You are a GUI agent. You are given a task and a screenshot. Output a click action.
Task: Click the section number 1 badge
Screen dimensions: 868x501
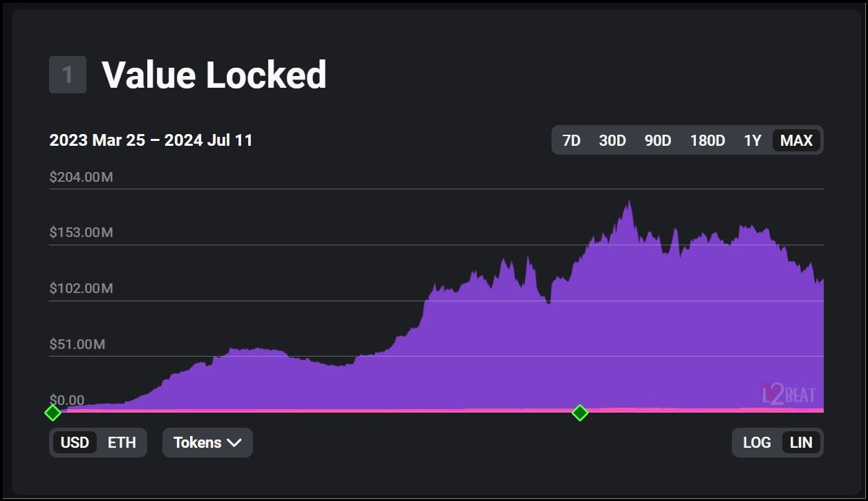coord(68,75)
